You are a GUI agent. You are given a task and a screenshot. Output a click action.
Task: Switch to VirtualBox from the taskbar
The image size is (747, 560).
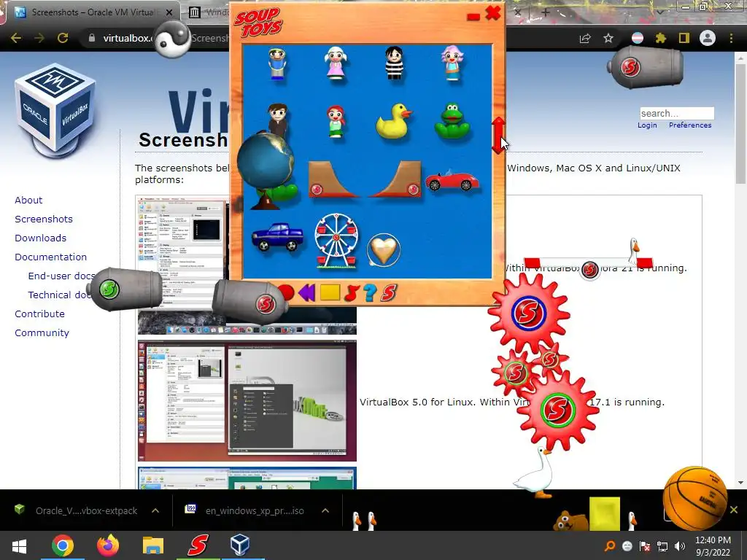(x=239, y=545)
